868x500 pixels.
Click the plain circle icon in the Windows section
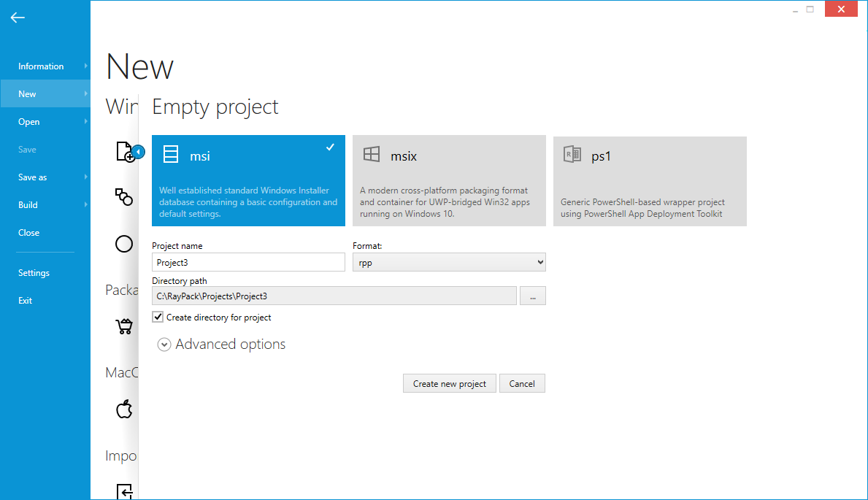124,244
